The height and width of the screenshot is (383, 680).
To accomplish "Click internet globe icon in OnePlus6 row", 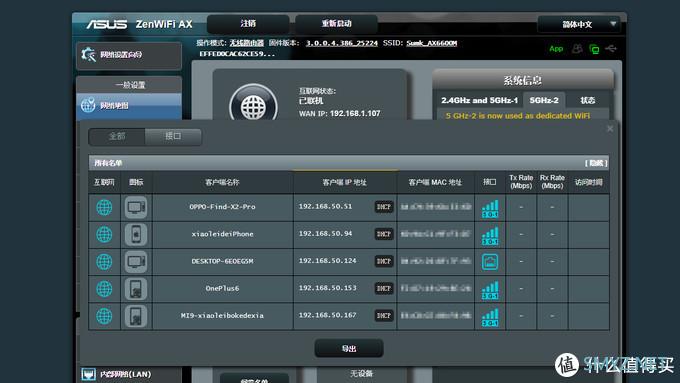I will [x=104, y=289].
